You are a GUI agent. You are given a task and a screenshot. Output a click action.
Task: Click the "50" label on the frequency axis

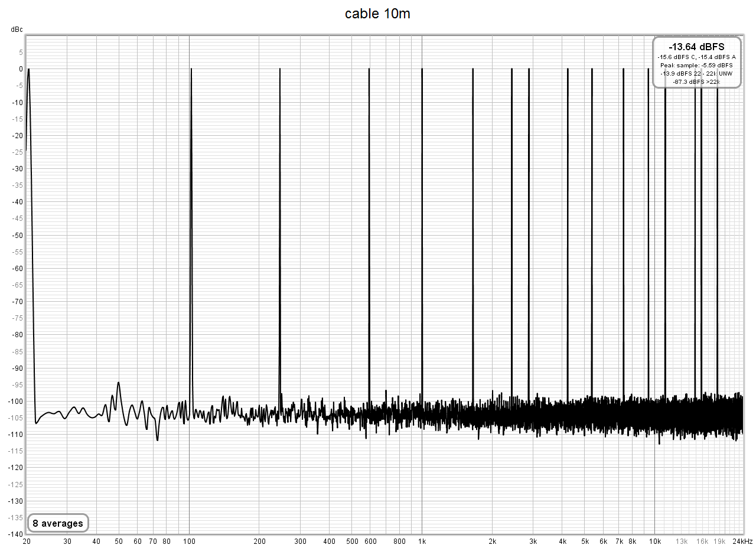[x=119, y=541]
